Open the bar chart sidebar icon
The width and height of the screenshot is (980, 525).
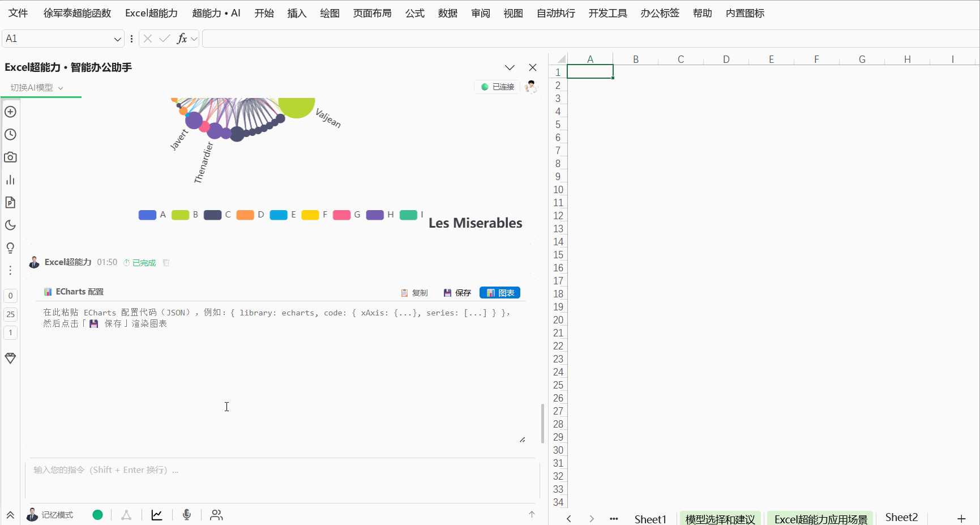pos(10,180)
